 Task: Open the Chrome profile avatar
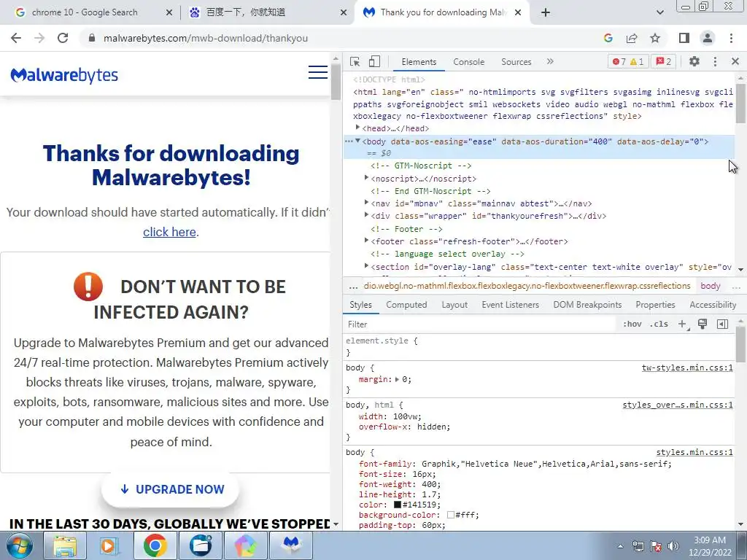[x=708, y=38]
